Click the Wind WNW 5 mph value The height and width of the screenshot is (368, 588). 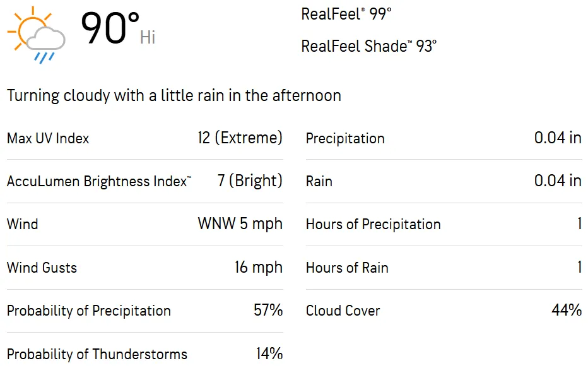pyautogui.click(x=240, y=224)
